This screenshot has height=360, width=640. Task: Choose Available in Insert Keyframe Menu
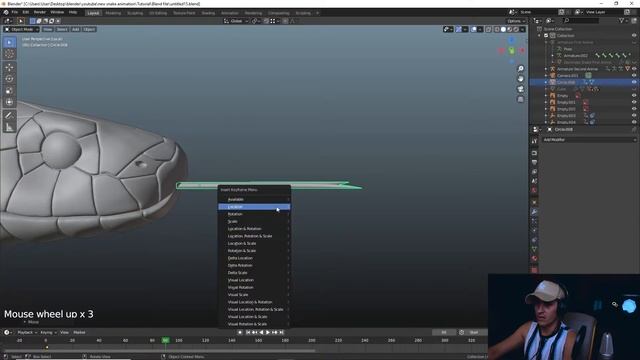coord(254,200)
